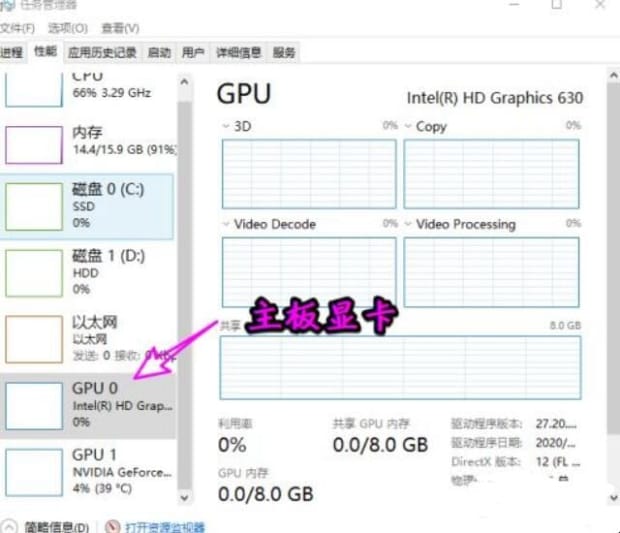The height and width of the screenshot is (533, 620).
Task: Open the 选项(O) menu
Action: click(x=68, y=28)
